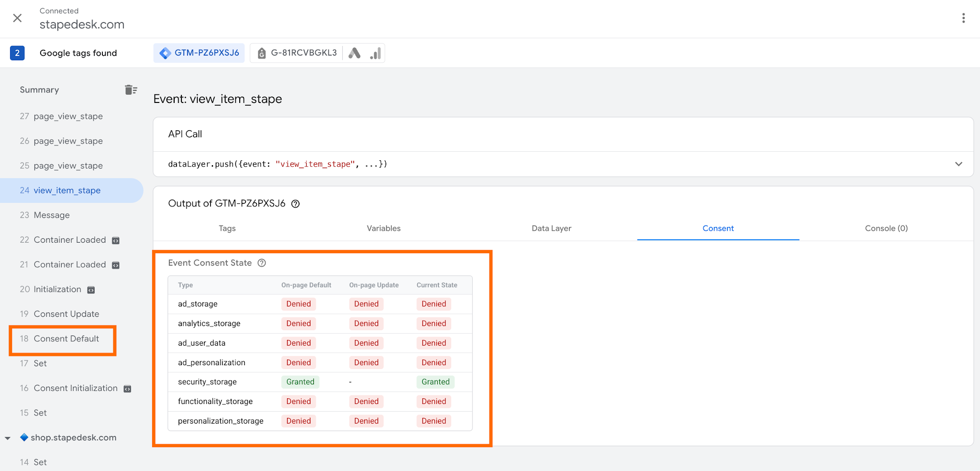The width and height of the screenshot is (980, 471).
Task: Select event 18 Consent Default
Action: [x=59, y=339]
